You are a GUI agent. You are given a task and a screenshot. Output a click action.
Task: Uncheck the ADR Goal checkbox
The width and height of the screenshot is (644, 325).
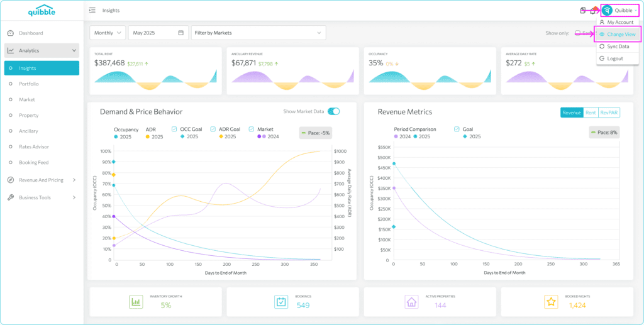(213, 129)
